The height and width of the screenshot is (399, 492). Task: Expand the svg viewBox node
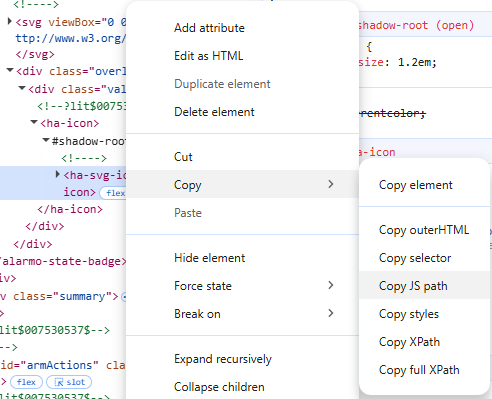click(x=10, y=22)
